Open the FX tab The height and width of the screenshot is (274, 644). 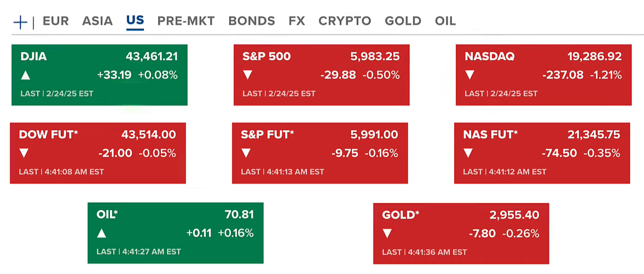(297, 21)
